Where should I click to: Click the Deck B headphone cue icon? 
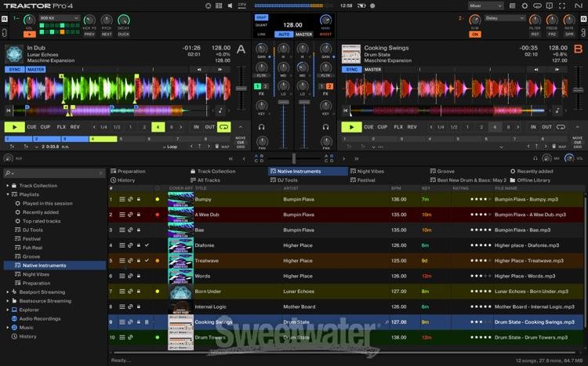point(326,127)
